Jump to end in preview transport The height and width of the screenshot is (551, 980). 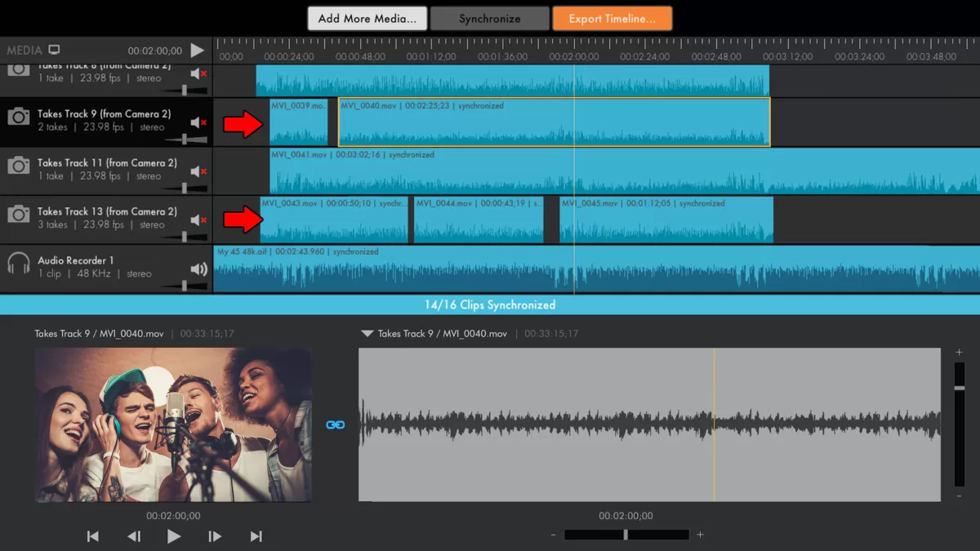click(x=256, y=536)
